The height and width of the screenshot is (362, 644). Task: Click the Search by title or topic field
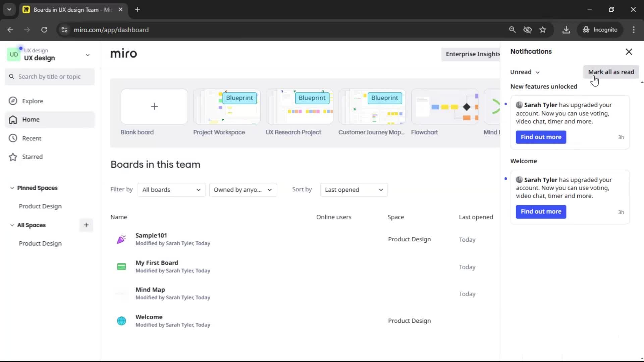[50, 76]
